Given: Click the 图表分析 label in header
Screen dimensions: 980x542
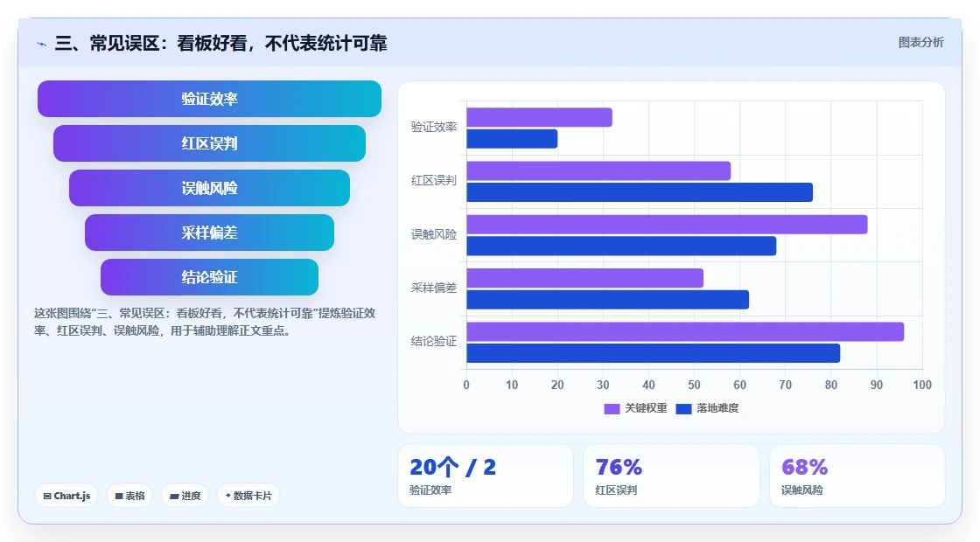Looking at the screenshot, I should point(920,43).
